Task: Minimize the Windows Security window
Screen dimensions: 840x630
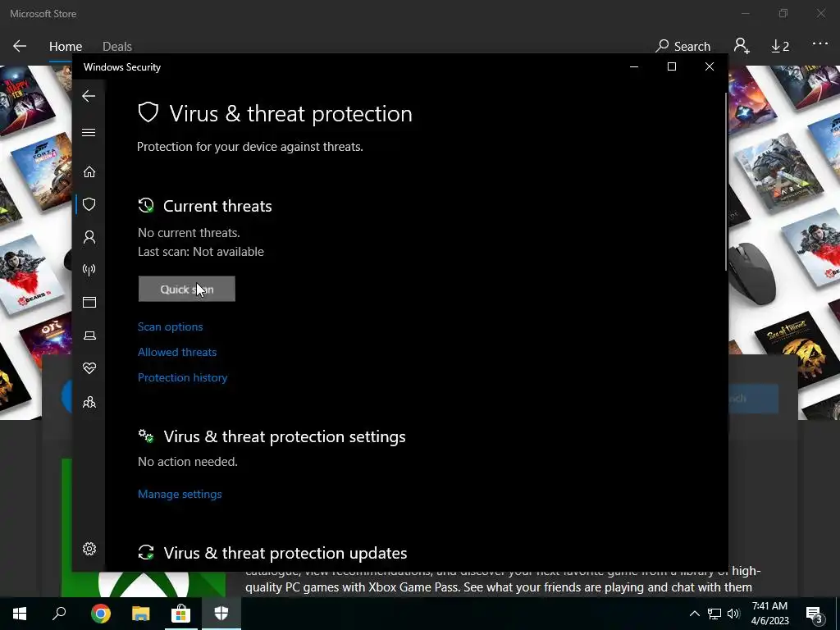Action: [634, 66]
